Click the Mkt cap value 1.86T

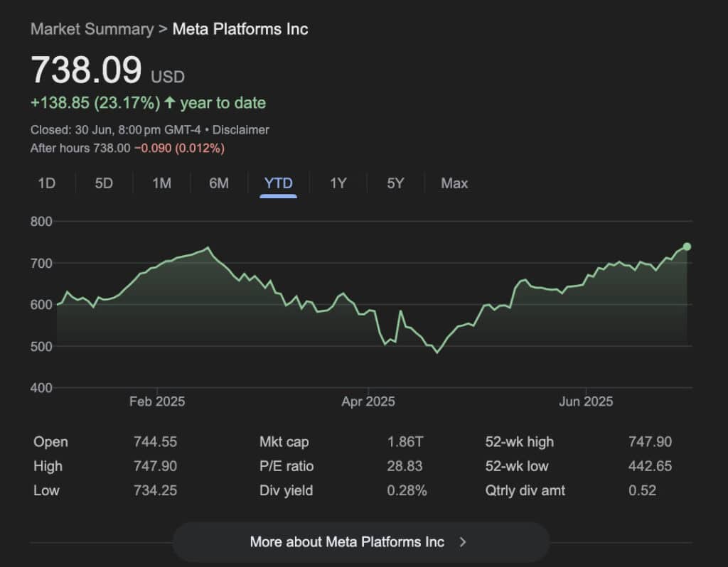405,442
